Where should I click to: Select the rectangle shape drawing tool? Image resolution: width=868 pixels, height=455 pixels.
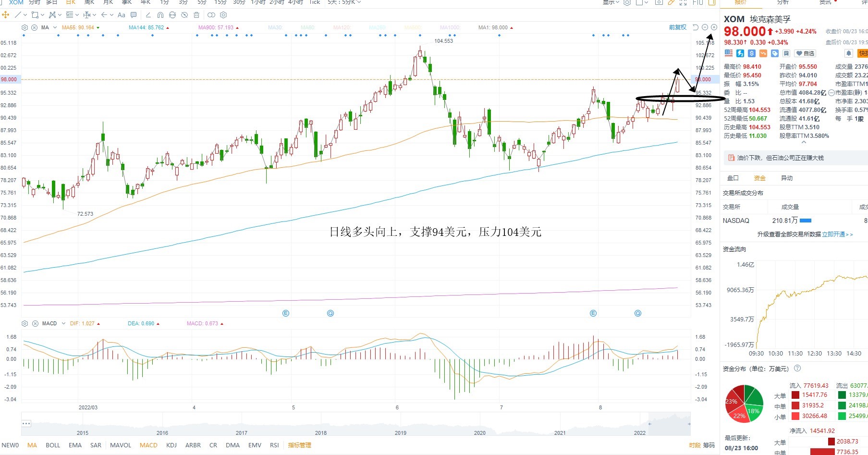(x=35, y=15)
